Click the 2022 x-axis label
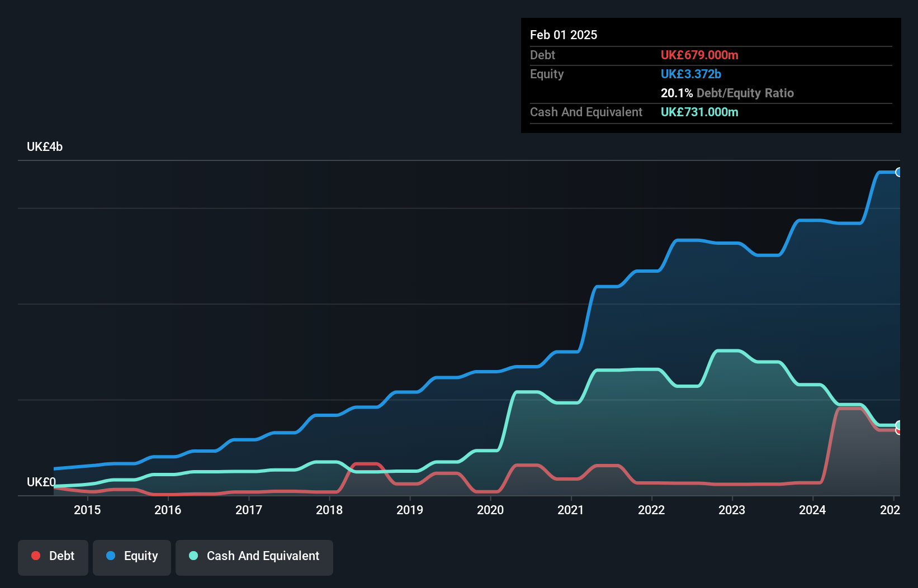 click(651, 510)
